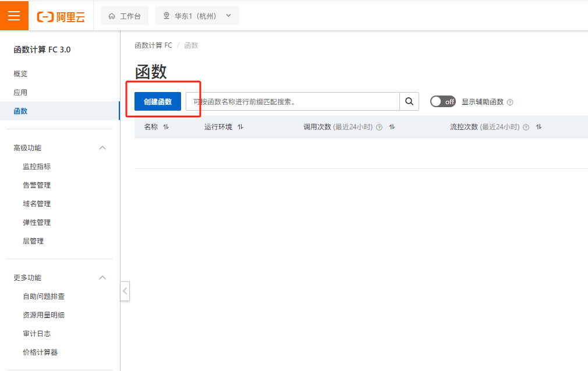Open 监控指标 in the sidebar

pyautogui.click(x=36, y=167)
